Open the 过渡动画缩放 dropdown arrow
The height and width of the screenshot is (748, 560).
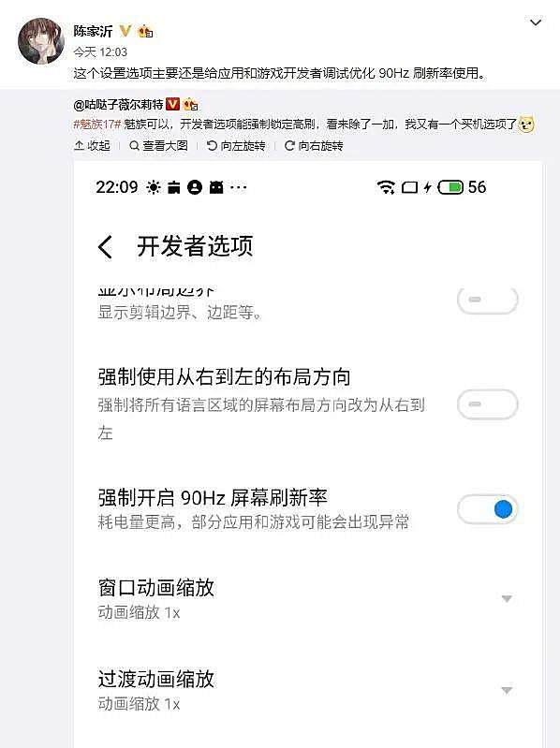click(x=507, y=690)
